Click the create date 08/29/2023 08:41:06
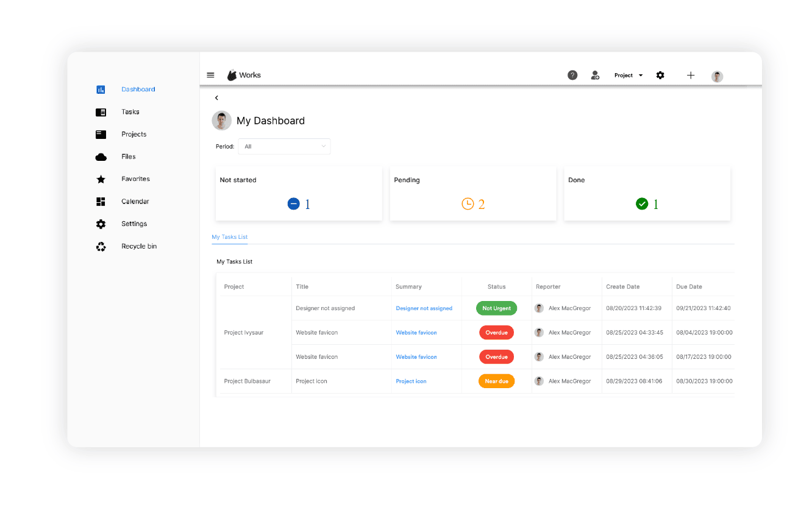The image size is (812, 524). 634,381
